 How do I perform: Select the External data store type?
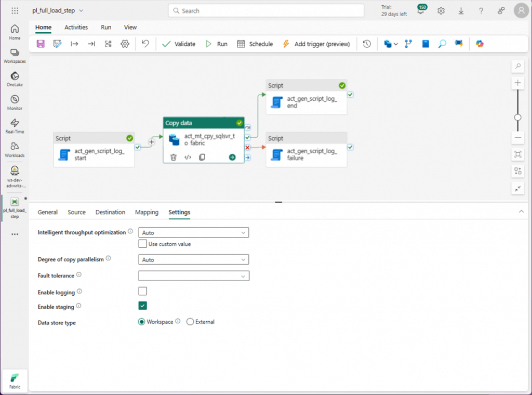click(190, 322)
